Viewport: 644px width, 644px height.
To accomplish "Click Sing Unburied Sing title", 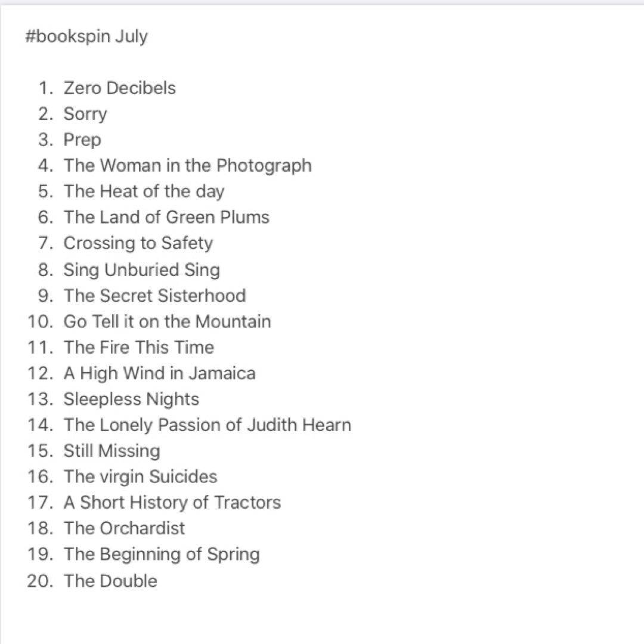I will point(141,270).
